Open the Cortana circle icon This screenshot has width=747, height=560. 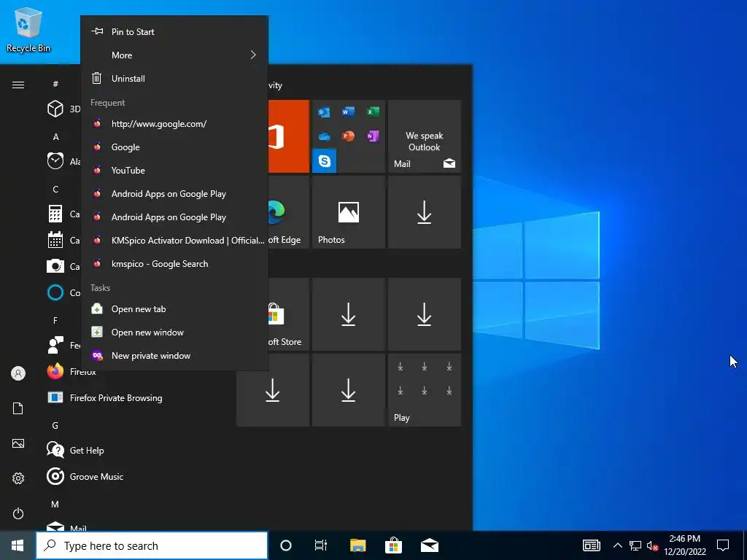pos(55,292)
